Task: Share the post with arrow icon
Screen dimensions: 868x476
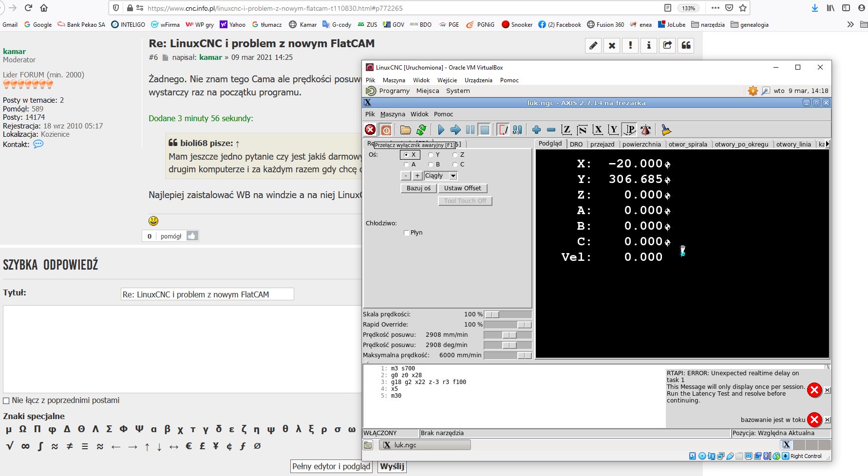Action: [667, 46]
